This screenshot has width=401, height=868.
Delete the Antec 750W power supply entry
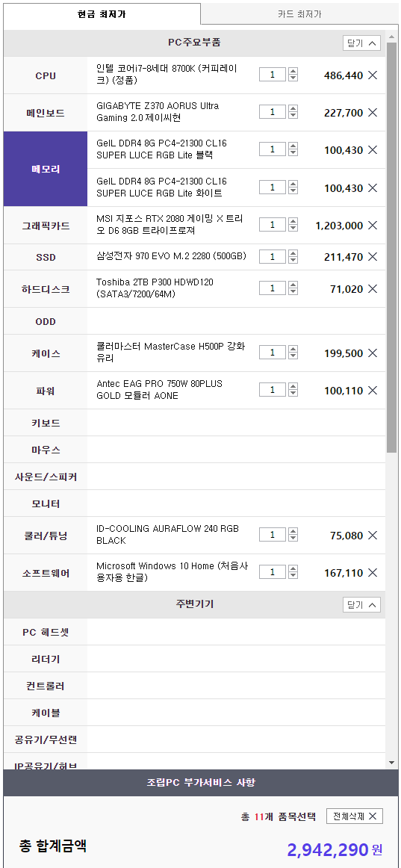tap(373, 390)
